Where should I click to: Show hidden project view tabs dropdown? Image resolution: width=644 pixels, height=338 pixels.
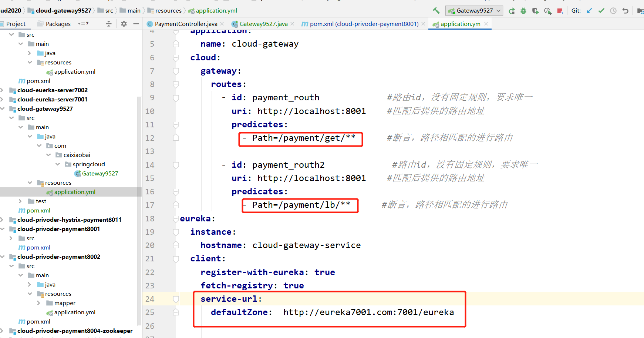click(83, 24)
